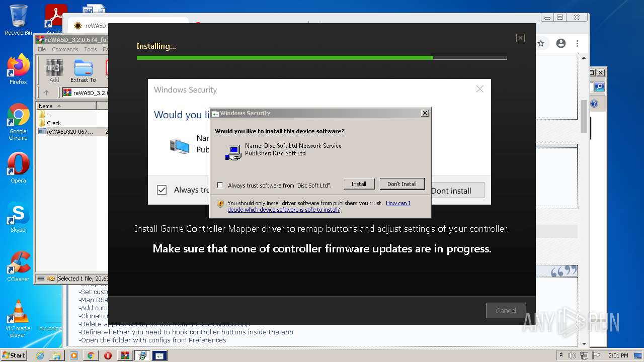644x362 pixels.
Task: Click the blue search icon in rightmost window
Action: coord(599,87)
